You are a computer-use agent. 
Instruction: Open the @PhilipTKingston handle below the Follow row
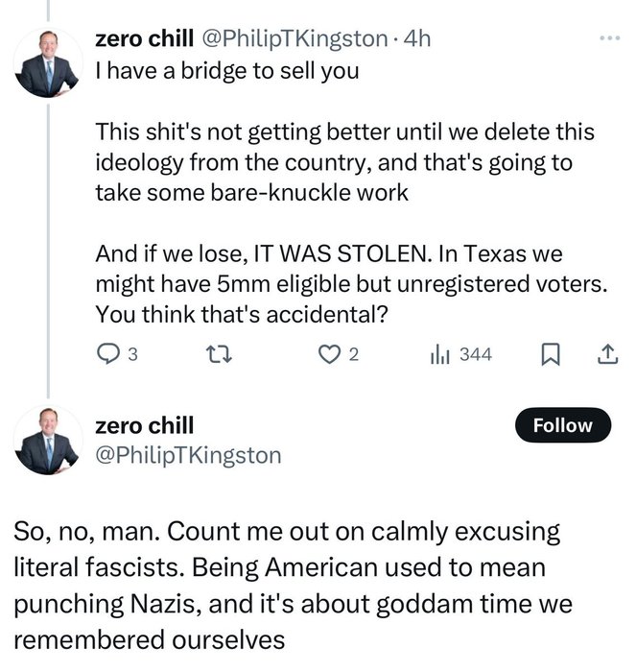[188, 455]
